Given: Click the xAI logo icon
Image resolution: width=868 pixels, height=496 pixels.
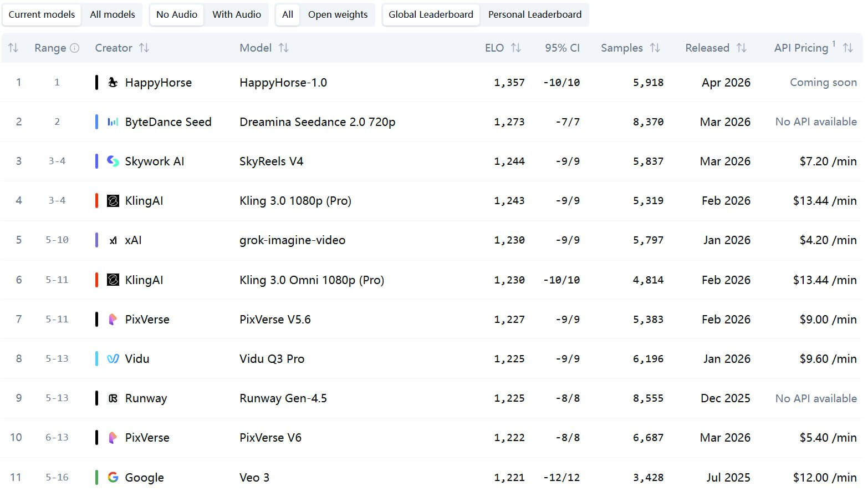Looking at the screenshot, I should point(113,240).
